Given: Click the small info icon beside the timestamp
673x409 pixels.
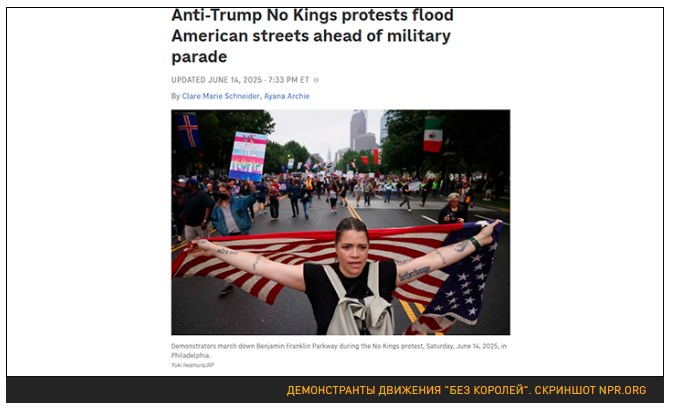Looking at the screenshot, I should click(316, 80).
